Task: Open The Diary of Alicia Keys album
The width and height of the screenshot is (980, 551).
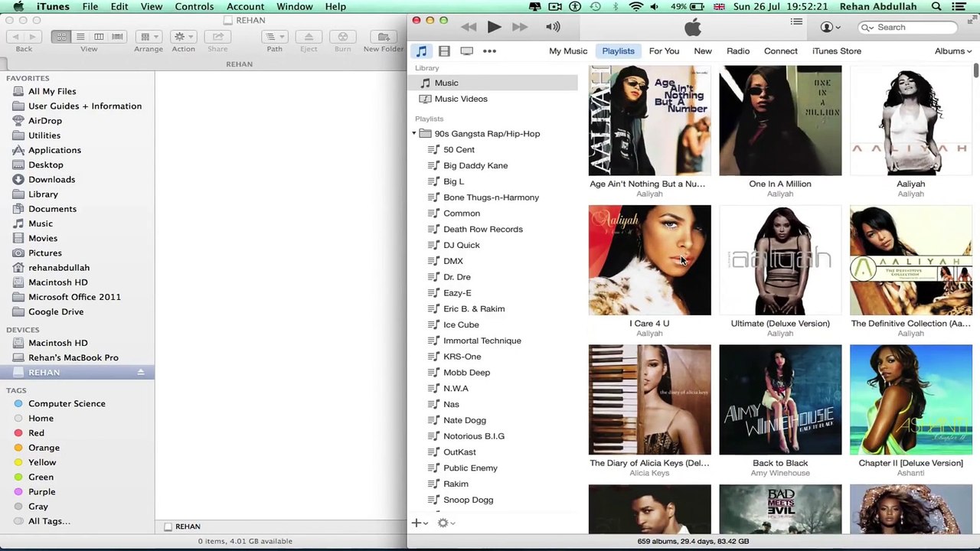Action: click(649, 400)
